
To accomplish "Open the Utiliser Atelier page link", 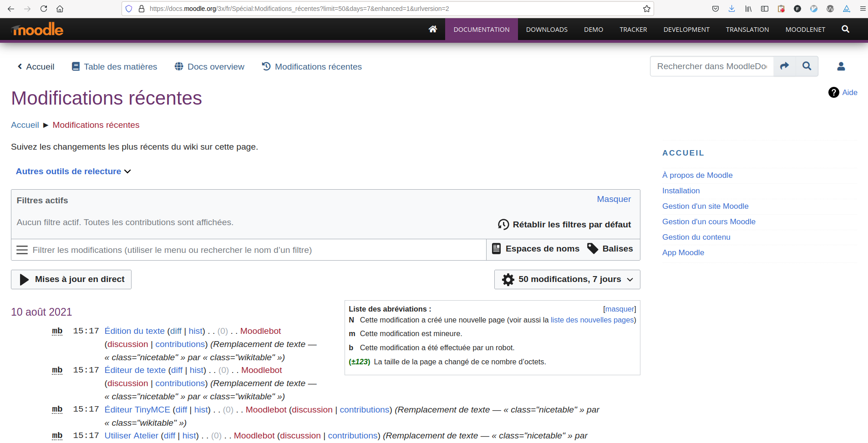I will click(131, 436).
